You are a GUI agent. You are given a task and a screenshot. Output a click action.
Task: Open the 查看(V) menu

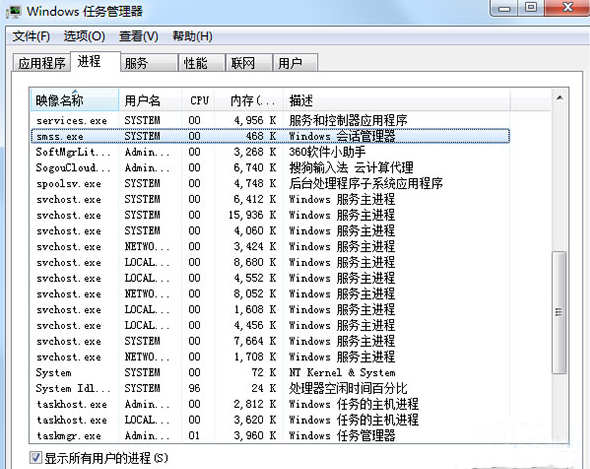pyautogui.click(x=138, y=37)
